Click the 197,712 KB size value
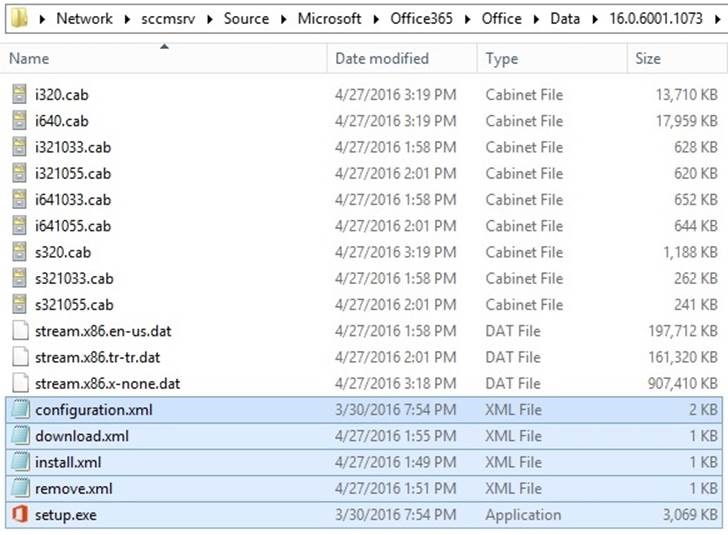Screen dimensions: 728x535 (x=683, y=331)
